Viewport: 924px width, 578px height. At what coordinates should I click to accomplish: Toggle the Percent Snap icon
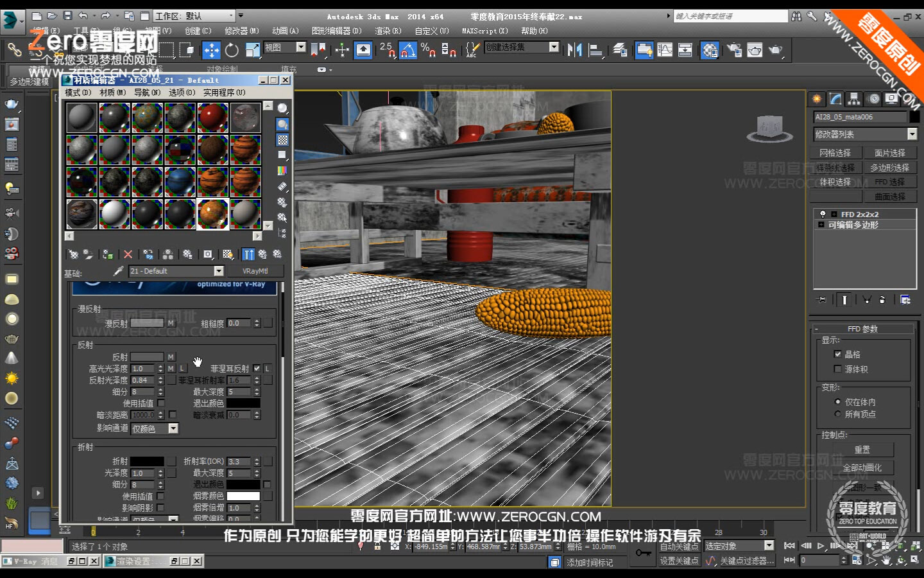[428, 50]
